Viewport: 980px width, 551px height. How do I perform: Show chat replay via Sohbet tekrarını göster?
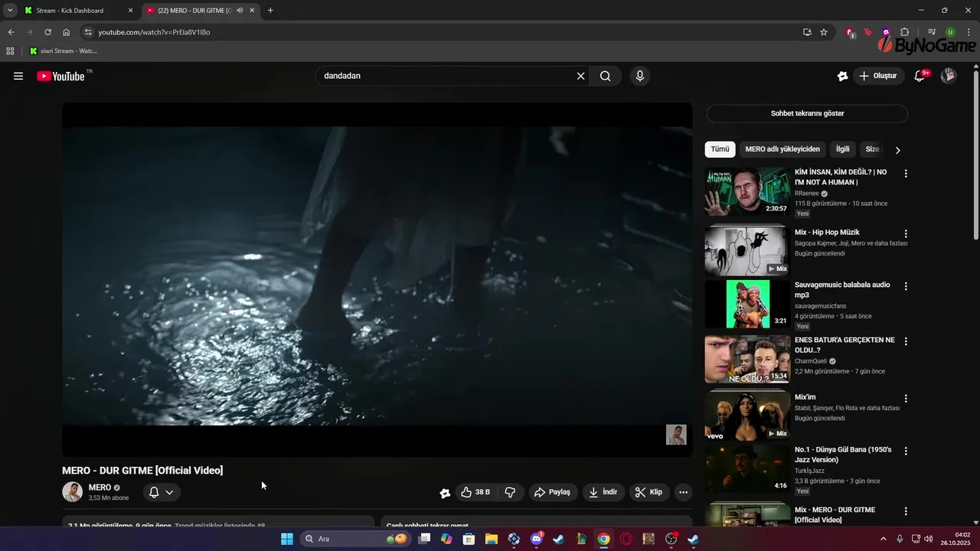pos(807,113)
